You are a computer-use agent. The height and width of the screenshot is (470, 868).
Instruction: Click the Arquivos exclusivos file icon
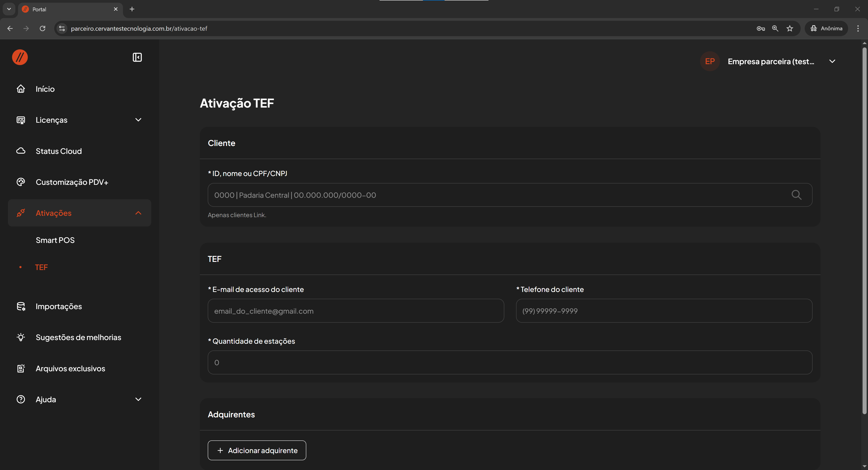pos(21,368)
